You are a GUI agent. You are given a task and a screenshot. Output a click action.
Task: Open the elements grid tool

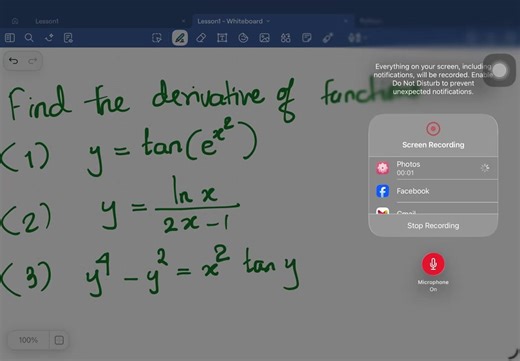[285, 38]
